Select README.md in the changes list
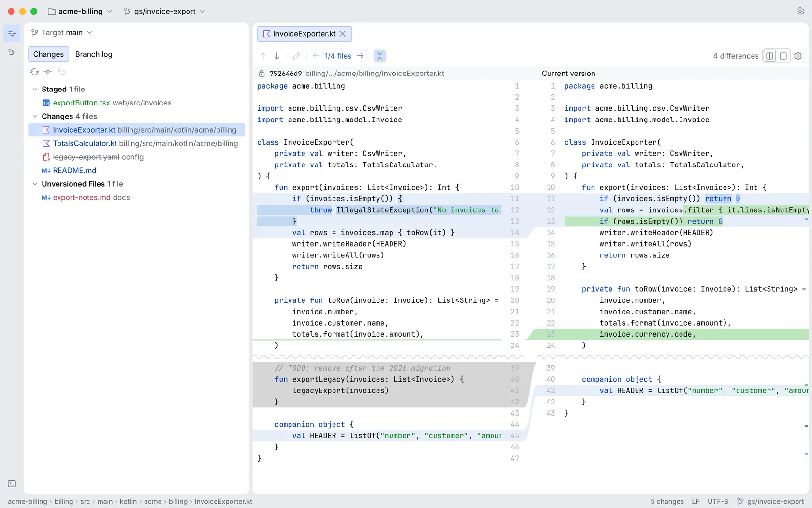Viewport: 812px width, 508px height. [x=136, y=170]
